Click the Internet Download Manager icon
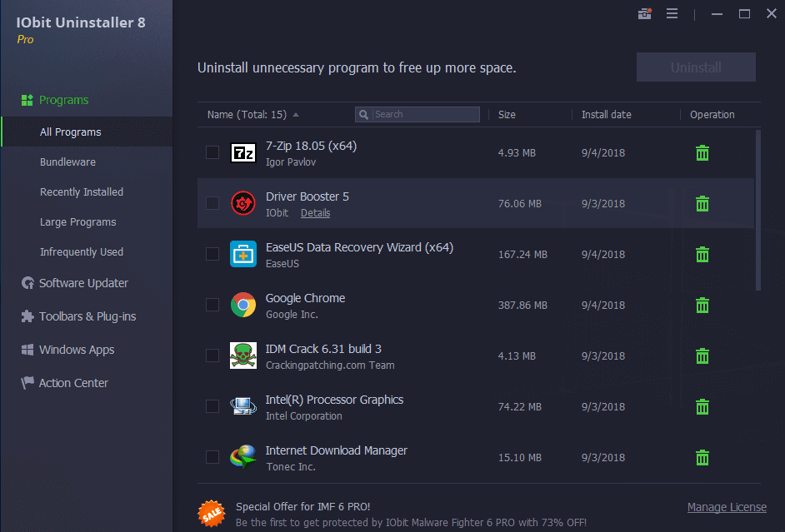This screenshot has height=532, width=785. pos(243,456)
